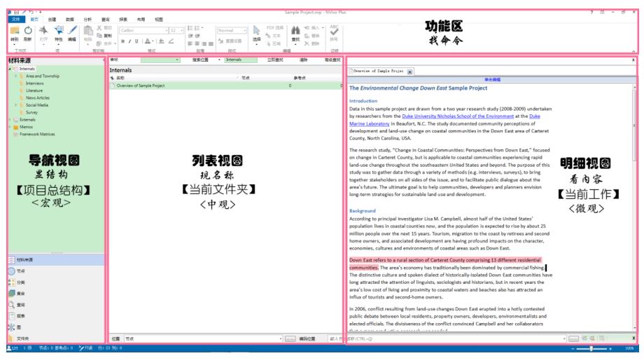The image size is (644, 363).
Task: Toggle Bold formatting
Action: point(122,41)
